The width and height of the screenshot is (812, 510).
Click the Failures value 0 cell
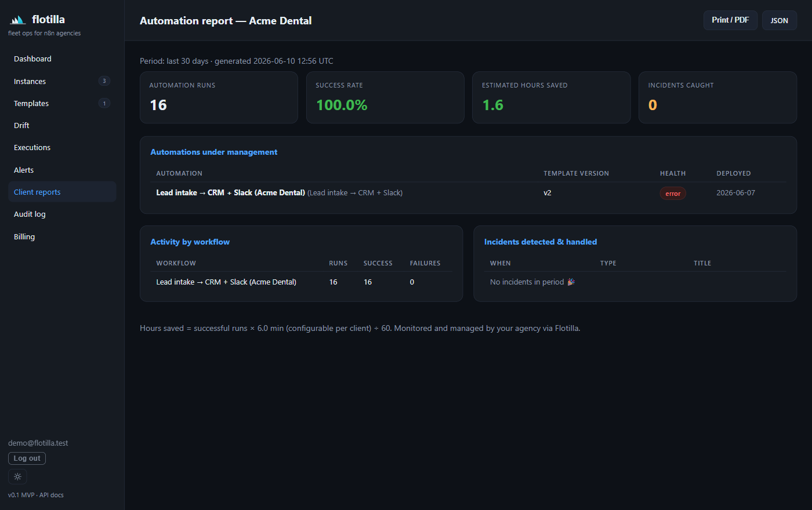click(x=412, y=282)
